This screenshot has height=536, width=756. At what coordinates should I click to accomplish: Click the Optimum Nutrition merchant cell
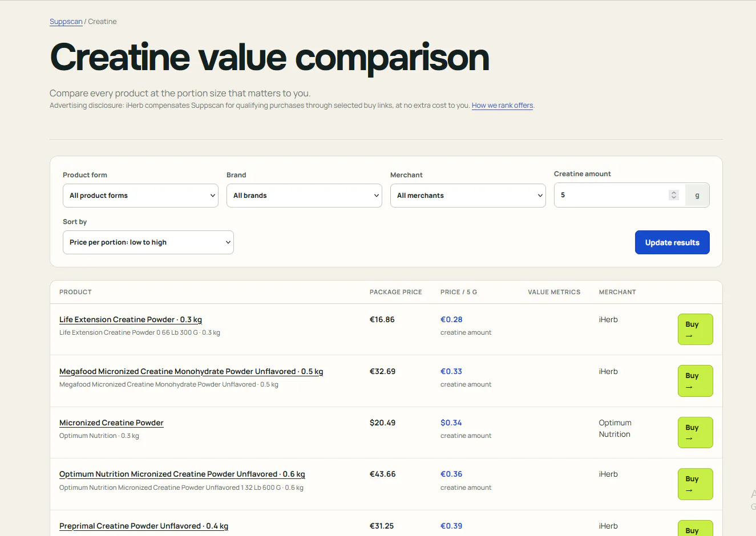click(615, 429)
